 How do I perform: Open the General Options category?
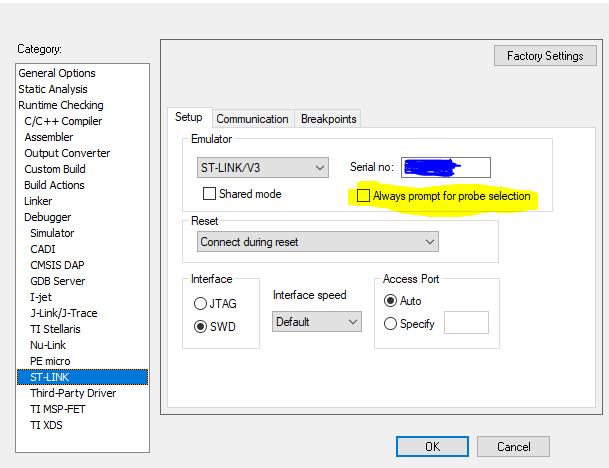coord(57,73)
